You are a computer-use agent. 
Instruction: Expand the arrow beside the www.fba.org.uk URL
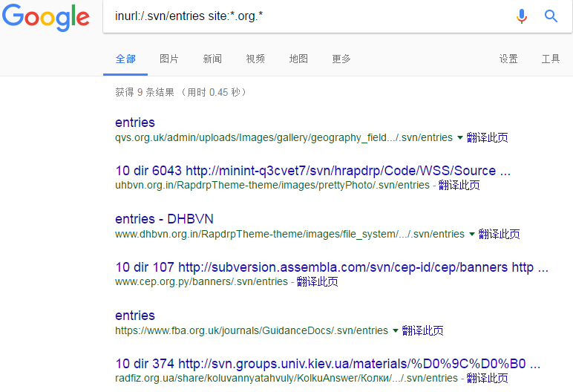point(396,330)
